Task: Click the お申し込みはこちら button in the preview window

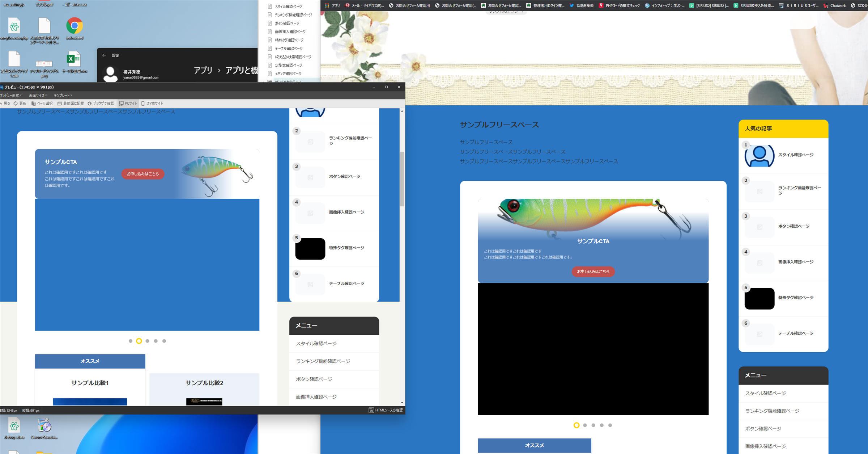Action: (x=143, y=174)
